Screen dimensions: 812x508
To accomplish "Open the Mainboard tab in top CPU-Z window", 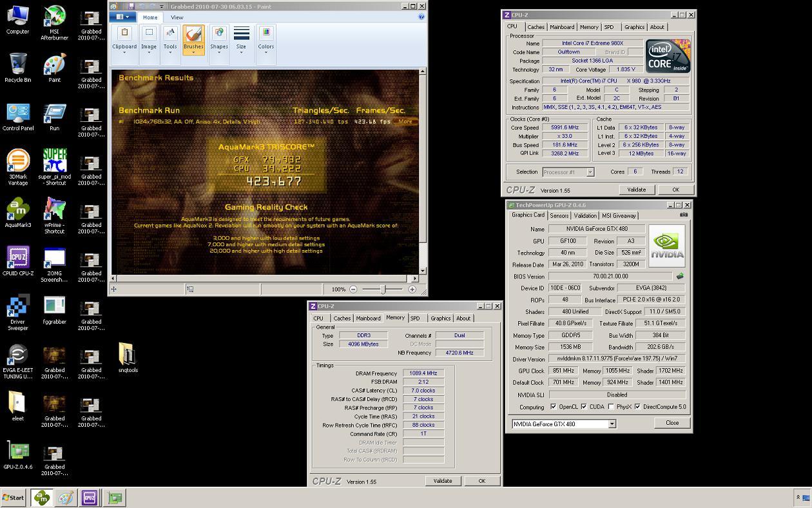I will pyautogui.click(x=562, y=27).
